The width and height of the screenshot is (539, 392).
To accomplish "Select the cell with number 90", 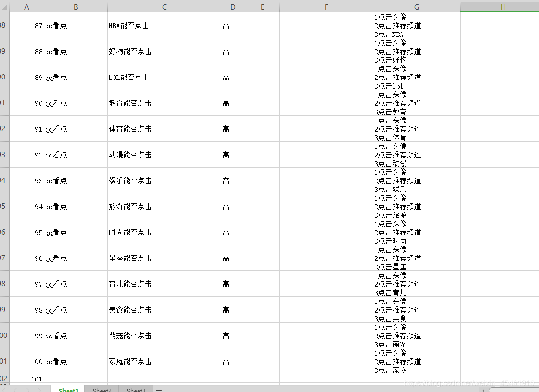I will click(x=26, y=103).
